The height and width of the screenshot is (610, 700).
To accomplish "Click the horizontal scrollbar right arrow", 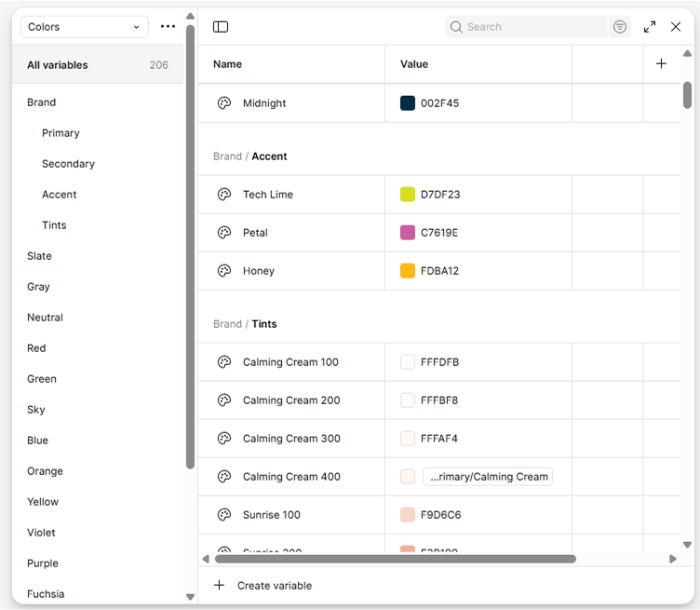I will tap(673, 559).
